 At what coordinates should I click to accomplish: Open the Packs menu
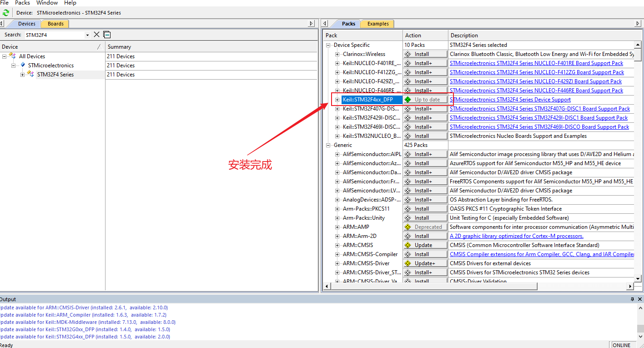pos(22,3)
